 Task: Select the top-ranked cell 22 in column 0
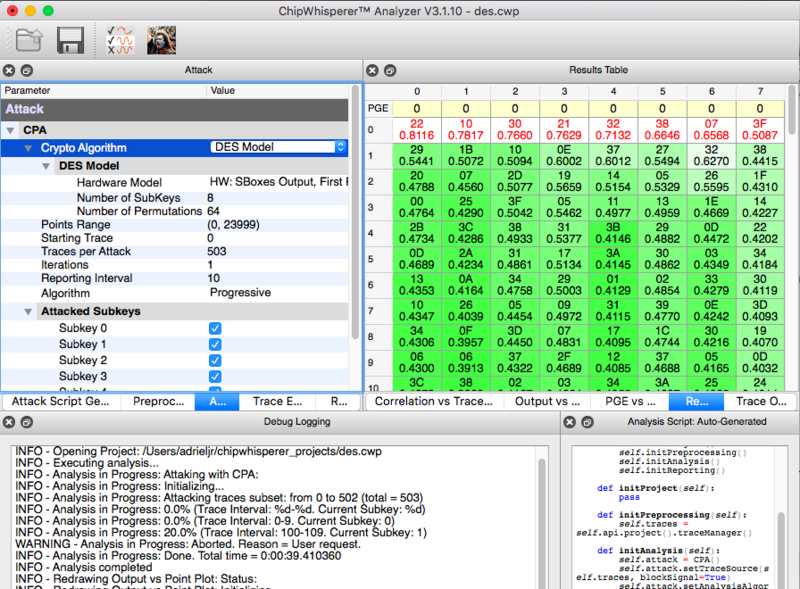(x=417, y=129)
